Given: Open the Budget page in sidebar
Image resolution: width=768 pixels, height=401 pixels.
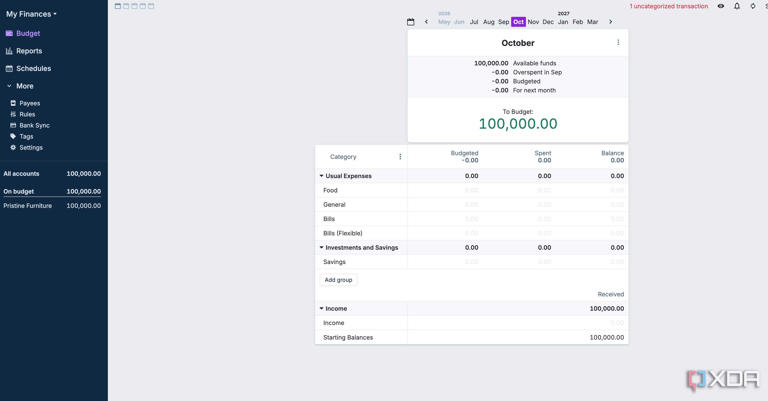Looking at the screenshot, I should tap(23, 33).
